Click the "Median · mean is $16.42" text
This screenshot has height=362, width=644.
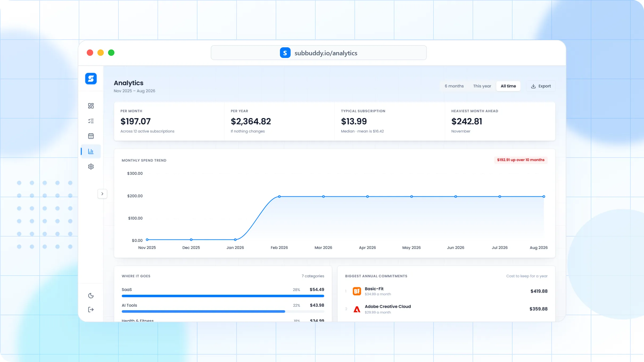(x=362, y=131)
